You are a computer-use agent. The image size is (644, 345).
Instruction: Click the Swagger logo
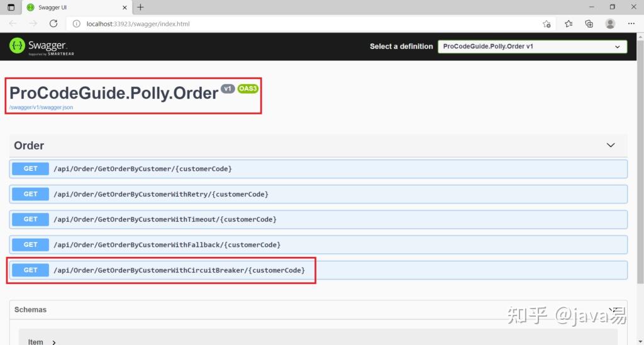point(42,47)
